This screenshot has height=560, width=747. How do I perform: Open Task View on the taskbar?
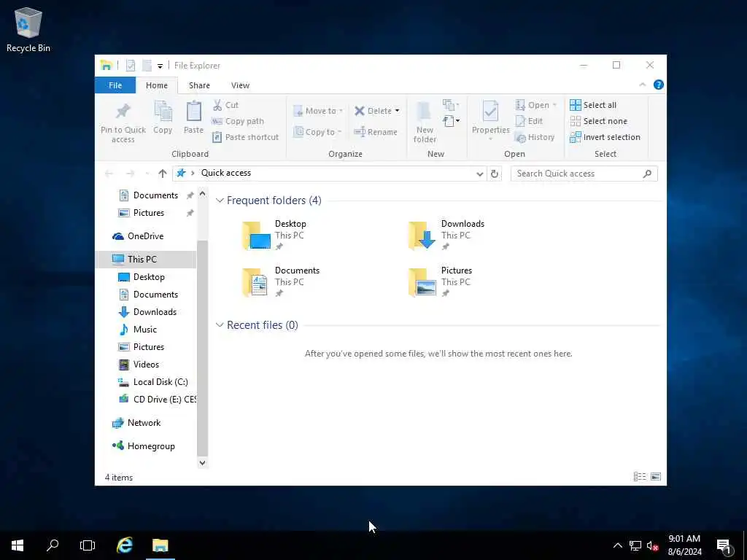(x=88, y=545)
